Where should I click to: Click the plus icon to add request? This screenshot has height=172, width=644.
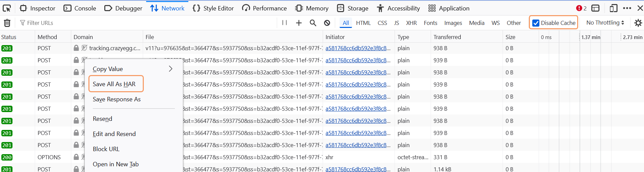click(x=299, y=23)
